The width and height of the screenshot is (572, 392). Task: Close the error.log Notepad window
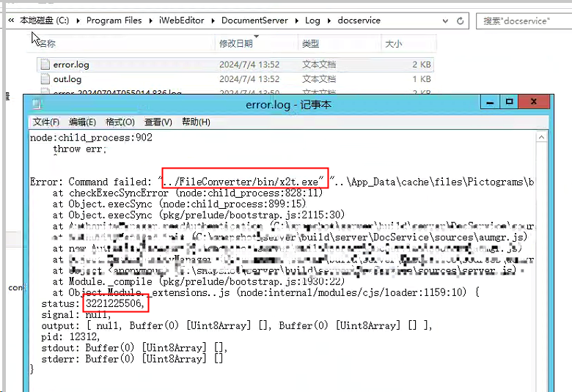click(534, 102)
